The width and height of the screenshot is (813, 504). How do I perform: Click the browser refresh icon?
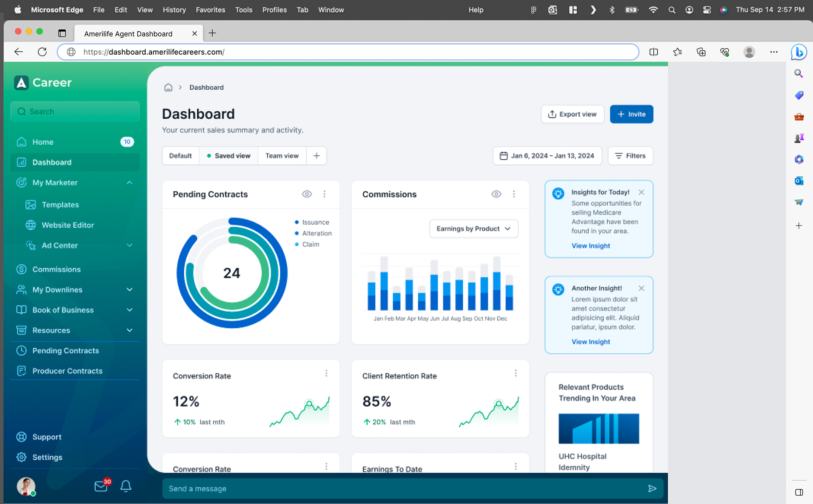[42, 52]
